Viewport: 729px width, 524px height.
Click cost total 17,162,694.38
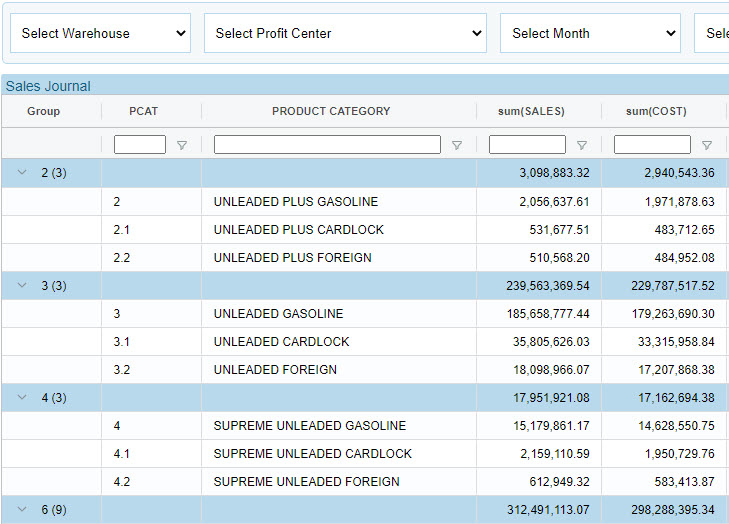point(676,398)
